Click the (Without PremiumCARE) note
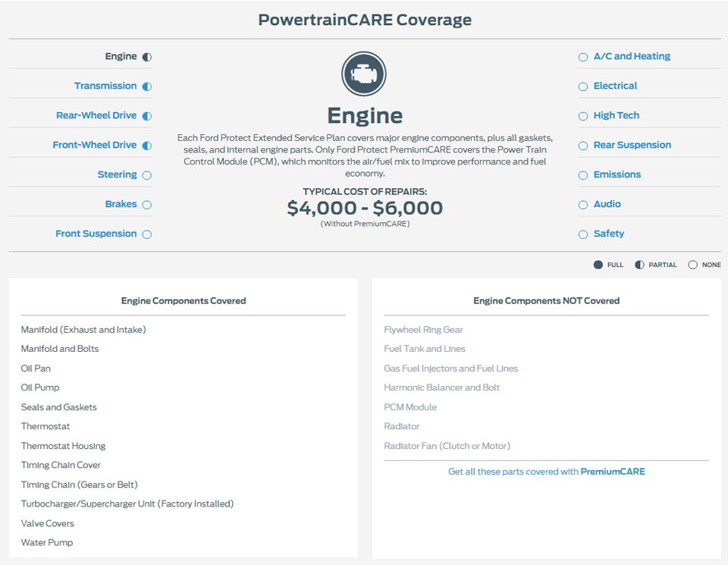Image resolution: width=728 pixels, height=565 pixels. pos(365,224)
